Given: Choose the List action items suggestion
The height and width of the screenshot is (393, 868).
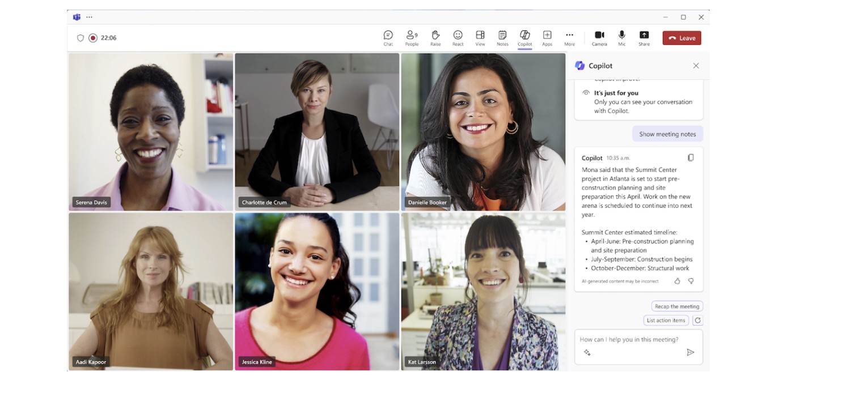Looking at the screenshot, I should point(666,321).
